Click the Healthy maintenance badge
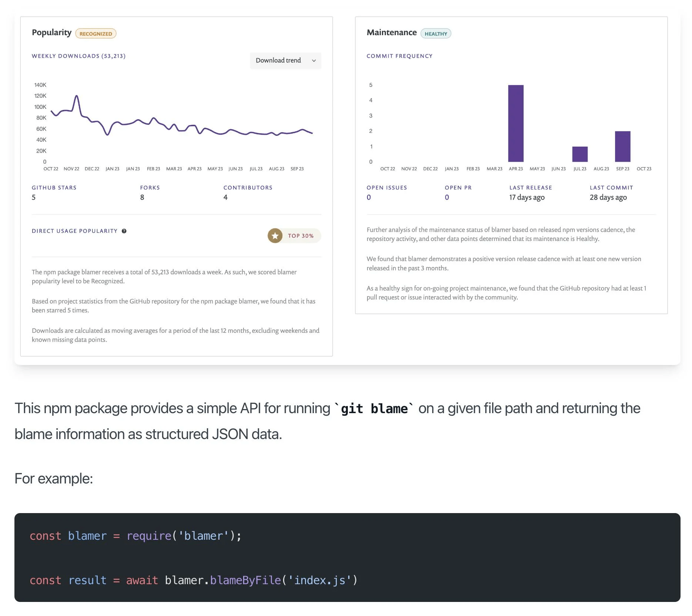692x616 pixels. [436, 34]
